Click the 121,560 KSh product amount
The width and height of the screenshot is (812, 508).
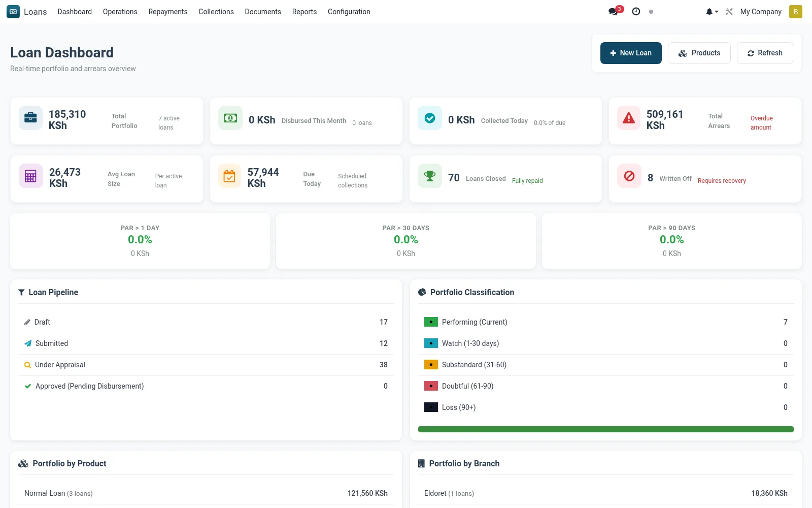tap(367, 493)
